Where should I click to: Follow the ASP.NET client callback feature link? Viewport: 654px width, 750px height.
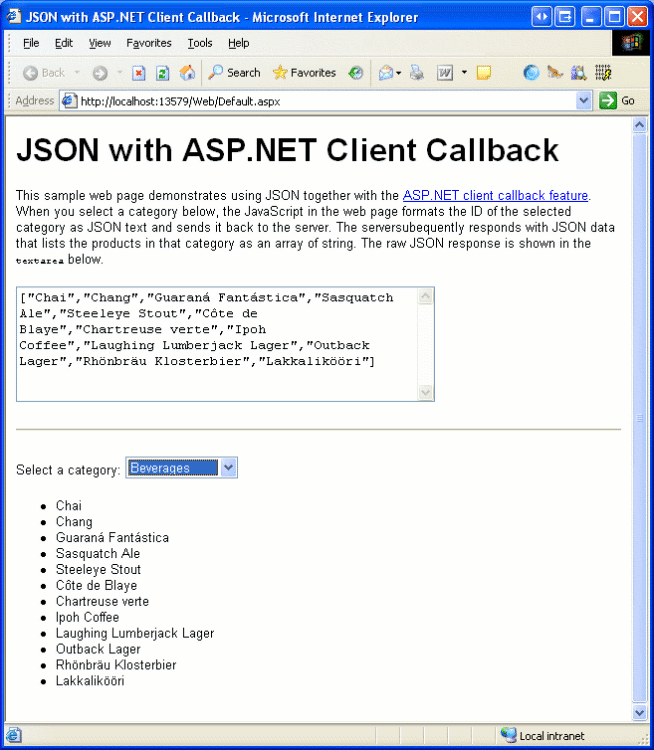point(495,196)
